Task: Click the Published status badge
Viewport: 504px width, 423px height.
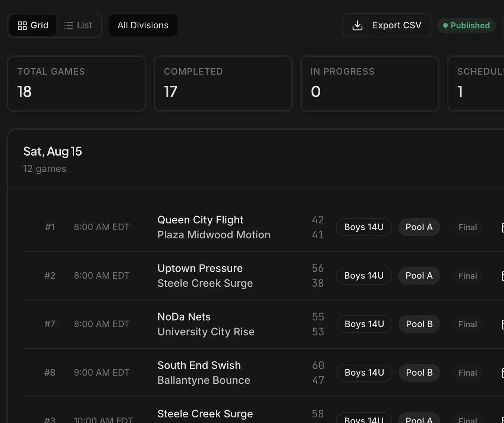Action: point(466,25)
